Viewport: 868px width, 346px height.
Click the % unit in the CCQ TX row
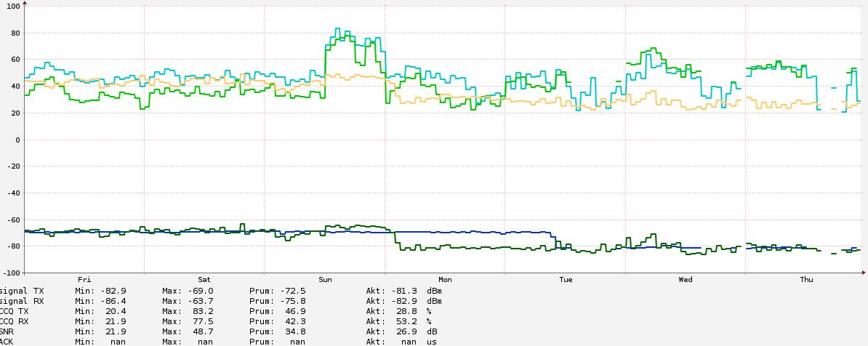click(x=429, y=311)
